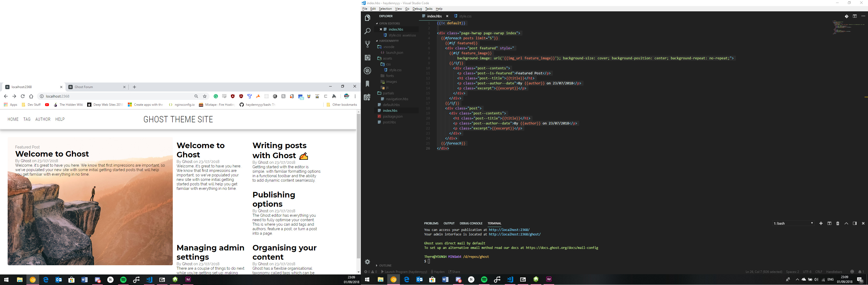Click the AUTHOR link in site navigation
868x285 pixels.
(43, 119)
